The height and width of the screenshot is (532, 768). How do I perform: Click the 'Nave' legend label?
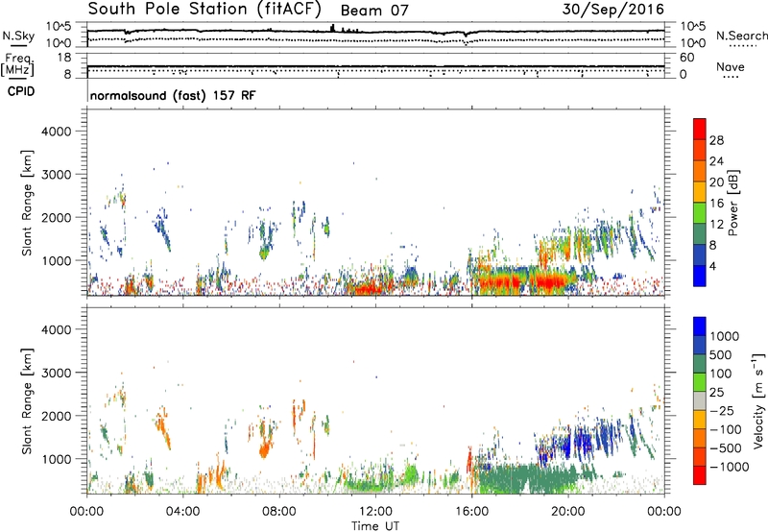730,67
